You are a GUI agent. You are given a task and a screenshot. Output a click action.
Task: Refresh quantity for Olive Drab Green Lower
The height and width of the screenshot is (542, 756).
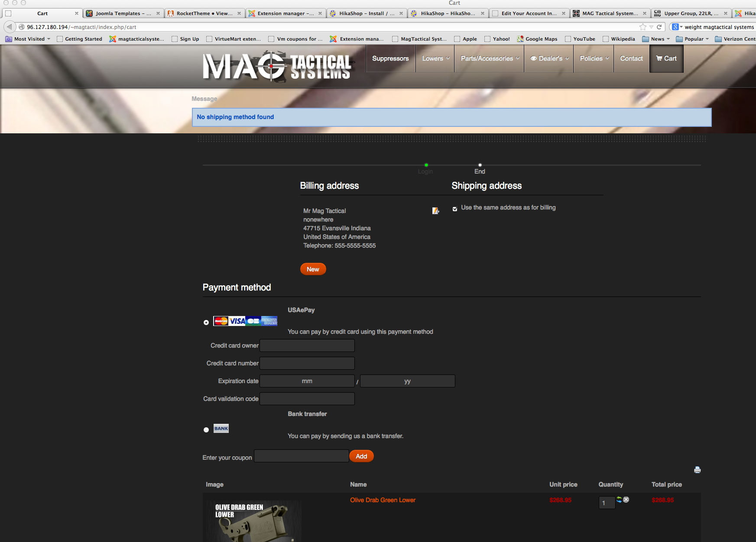(x=619, y=500)
